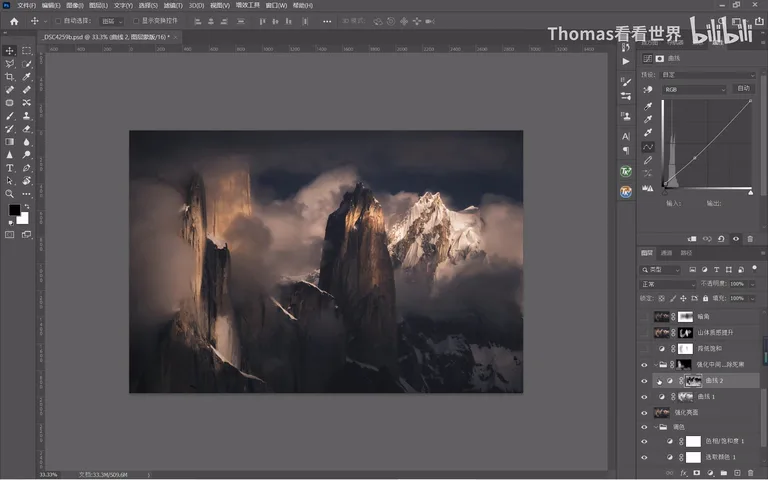Open the three-dots more align options
Viewport: 768px width, 480px height.
coord(327,22)
